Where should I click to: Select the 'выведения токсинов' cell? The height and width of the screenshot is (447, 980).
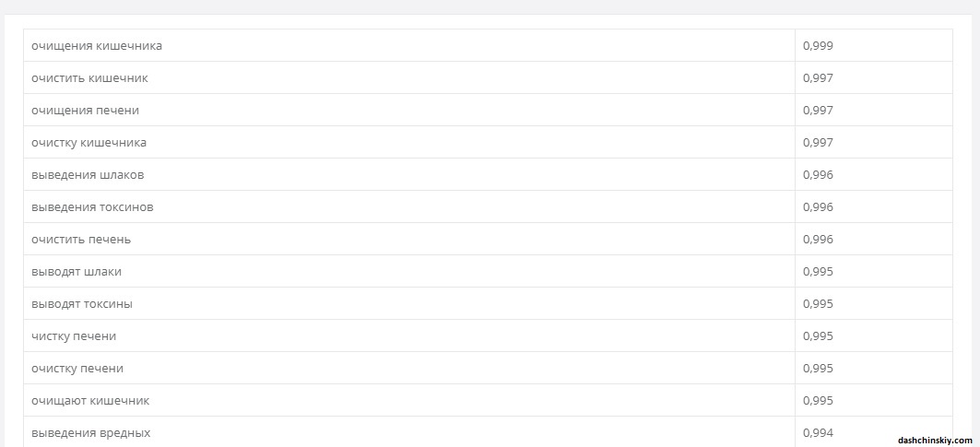(x=92, y=207)
